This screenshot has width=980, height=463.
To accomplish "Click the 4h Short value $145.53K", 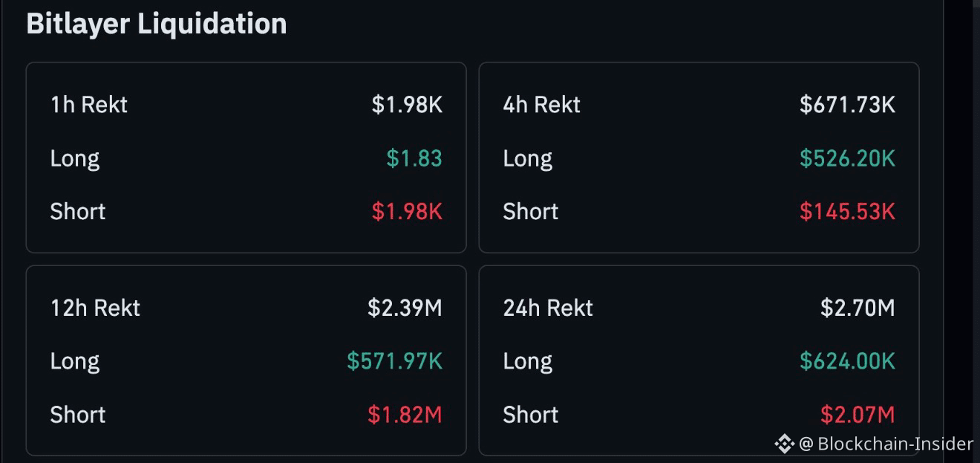I will click(x=847, y=211).
